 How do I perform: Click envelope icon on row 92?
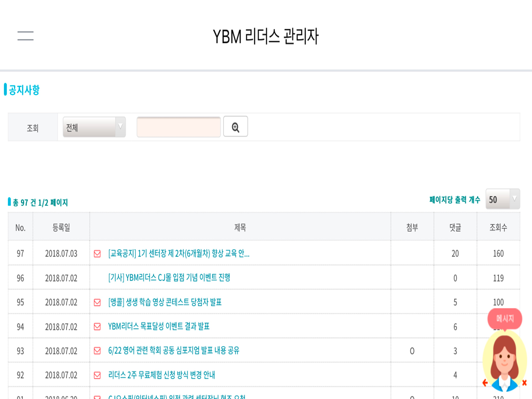tap(97, 375)
